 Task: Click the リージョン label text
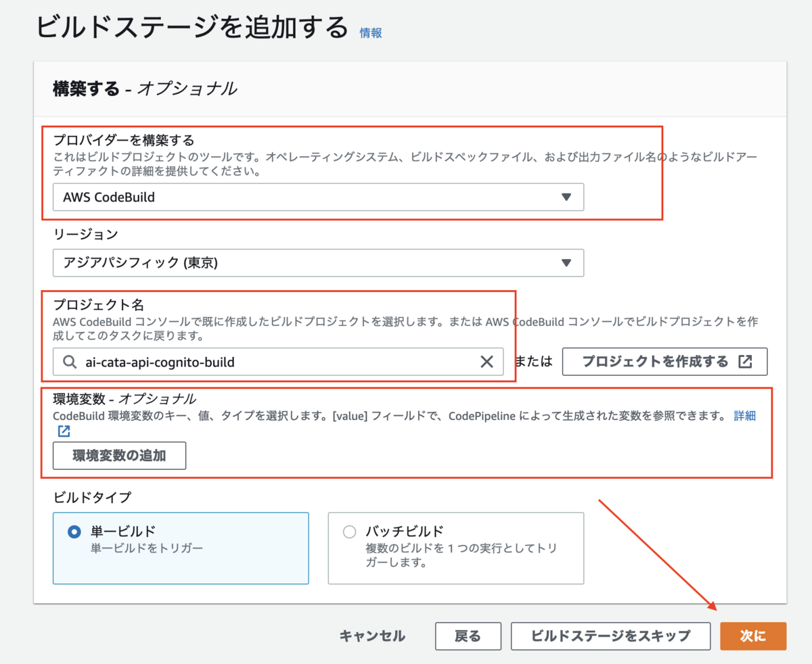coord(85,235)
